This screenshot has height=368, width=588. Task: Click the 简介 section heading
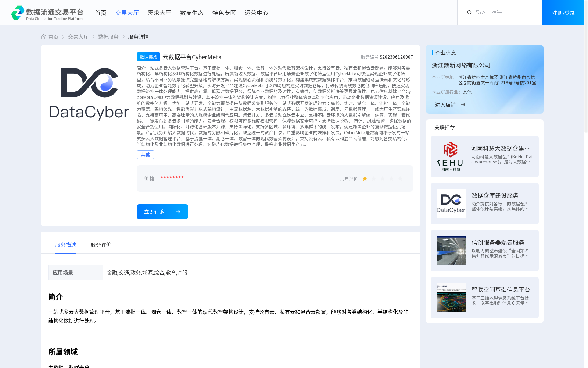coord(55,297)
